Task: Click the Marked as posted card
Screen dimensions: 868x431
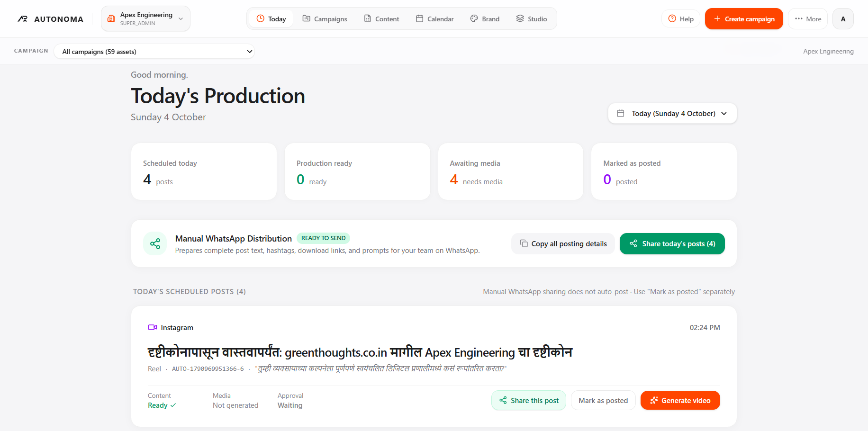Action: [x=664, y=171]
